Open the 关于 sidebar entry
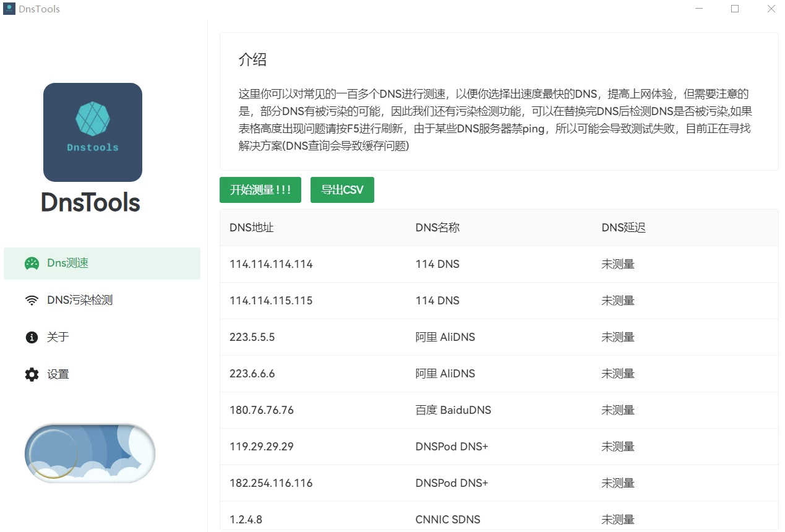Image resolution: width=785 pixels, height=532 pixels. click(58, 337)
